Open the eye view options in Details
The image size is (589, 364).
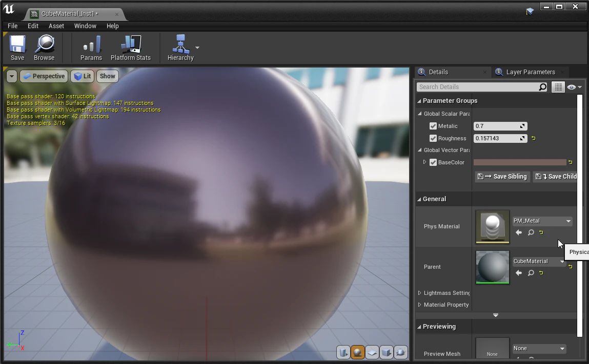click(574, 87)
